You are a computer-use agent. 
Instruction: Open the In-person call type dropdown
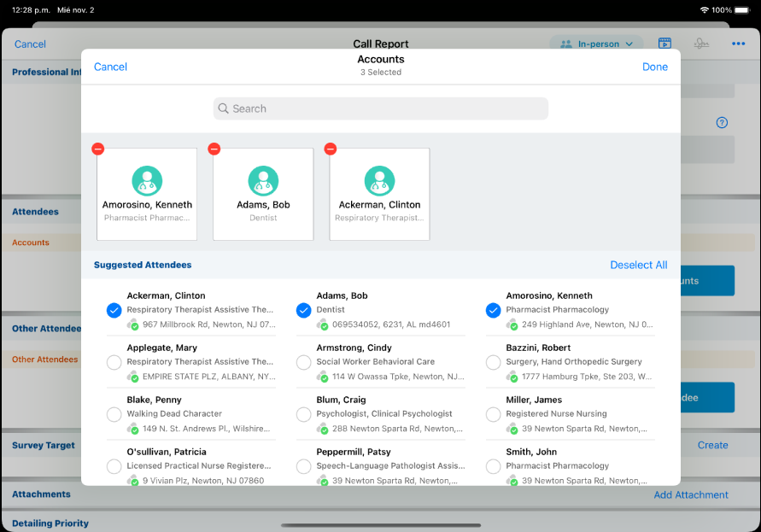[596, 44]
